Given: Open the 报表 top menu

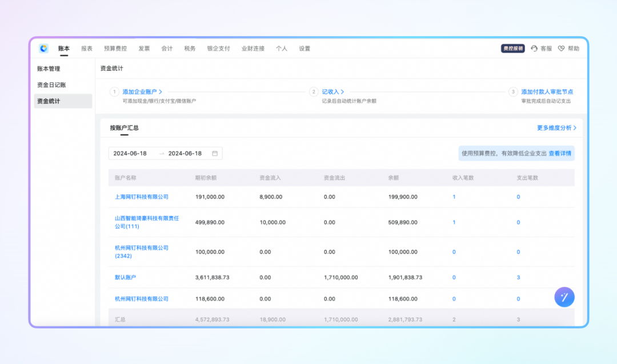Looking at the screenshot, I should [x=87, y=49].
